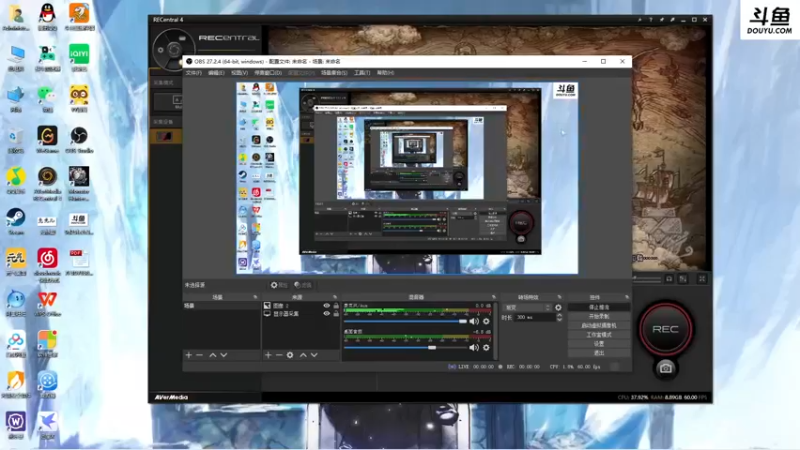Open WeChat desktop shortcut
Image resolution: width=800 pixels, height=450 pixels.
pyautogui.click(x=47, y=98)
